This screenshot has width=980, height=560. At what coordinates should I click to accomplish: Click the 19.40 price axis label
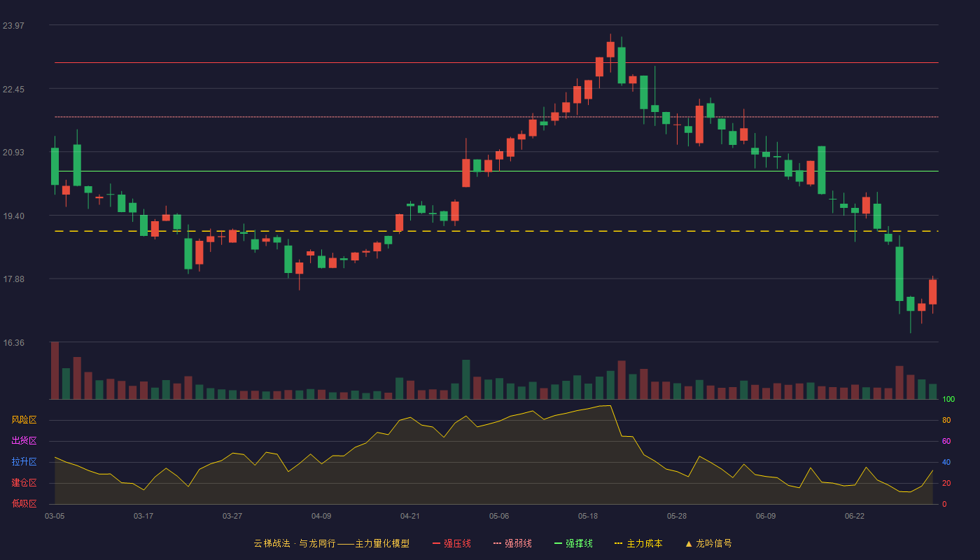tap(13, 216)
